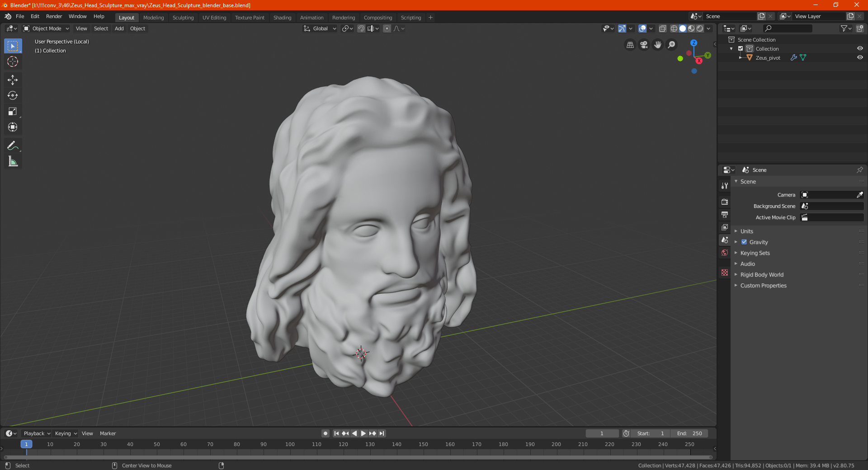
Task: Open the Add menu in viewport
Action: click(x=119, y=28)
